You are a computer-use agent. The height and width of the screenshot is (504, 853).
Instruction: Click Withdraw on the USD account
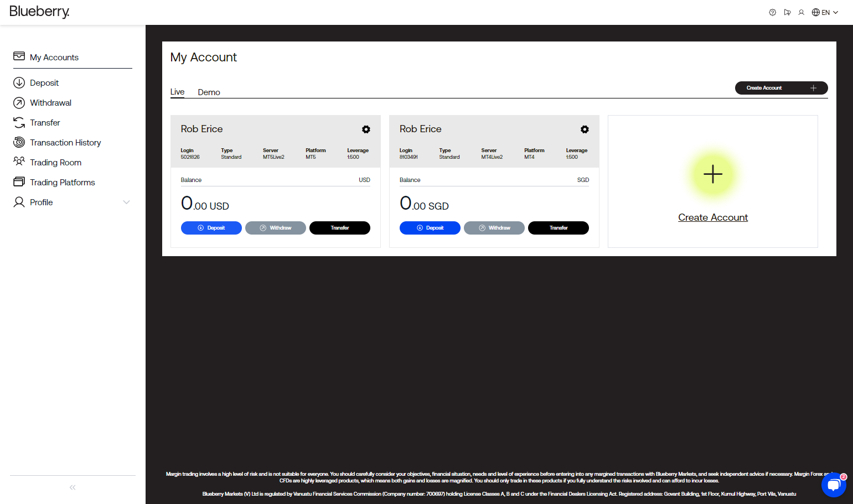click(276, 228)
